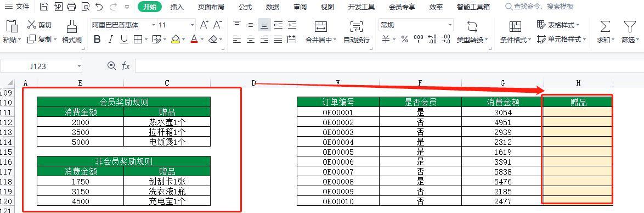644x213 pixels.
Task: Click the distributed alignment icon
Action: 292,40
